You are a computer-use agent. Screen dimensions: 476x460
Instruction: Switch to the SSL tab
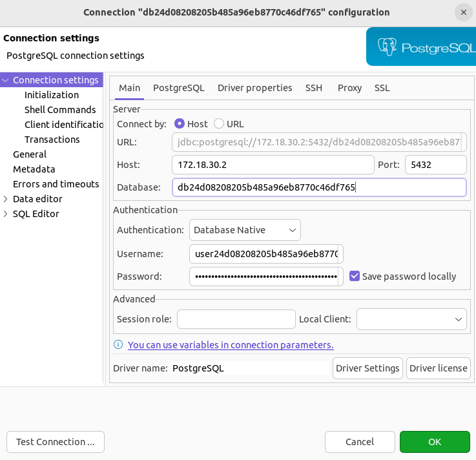tap(382, 88)
